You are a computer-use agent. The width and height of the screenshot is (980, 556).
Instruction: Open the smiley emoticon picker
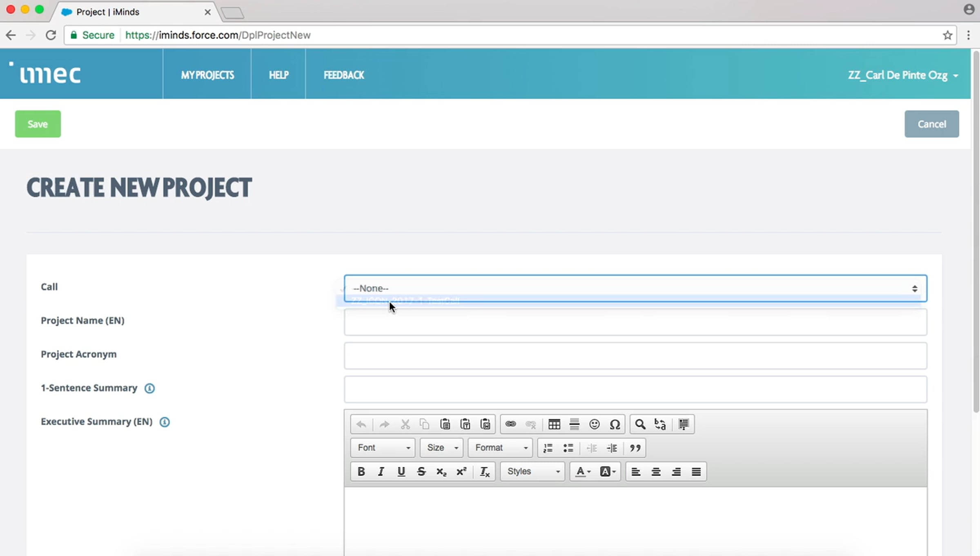point(595,424)
